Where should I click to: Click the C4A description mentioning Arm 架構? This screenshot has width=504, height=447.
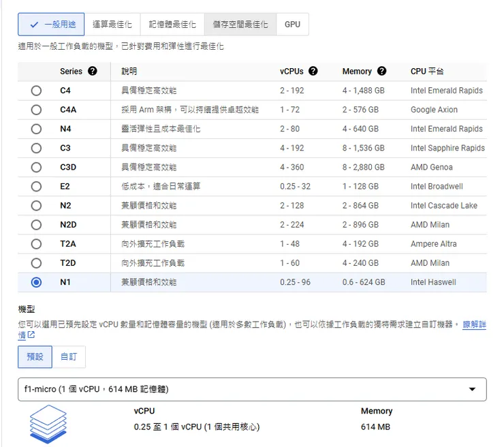[190, 110]
